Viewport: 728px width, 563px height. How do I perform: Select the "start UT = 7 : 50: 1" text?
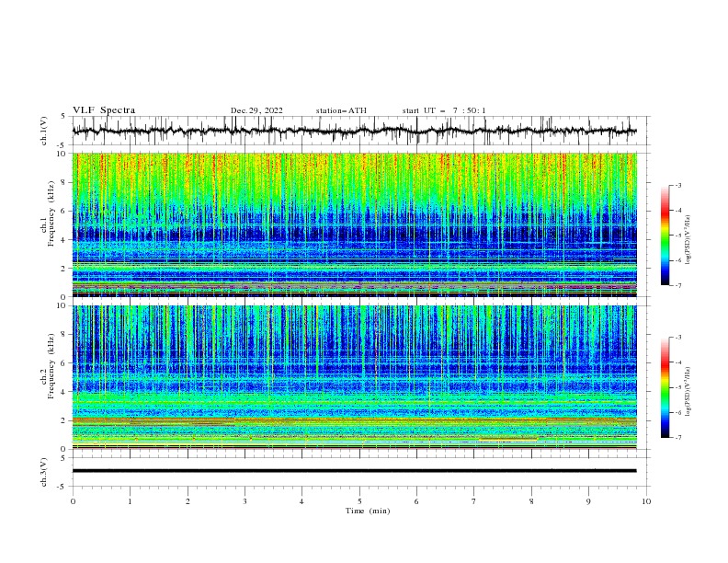[444, 110]
